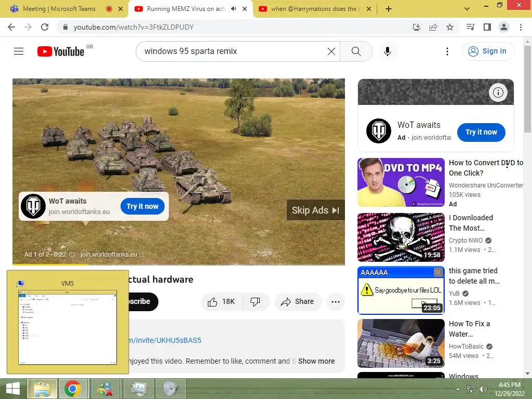Go to YouTube home via logo
This screenshot has height=399, width=532.
click(x=61, y=51)
